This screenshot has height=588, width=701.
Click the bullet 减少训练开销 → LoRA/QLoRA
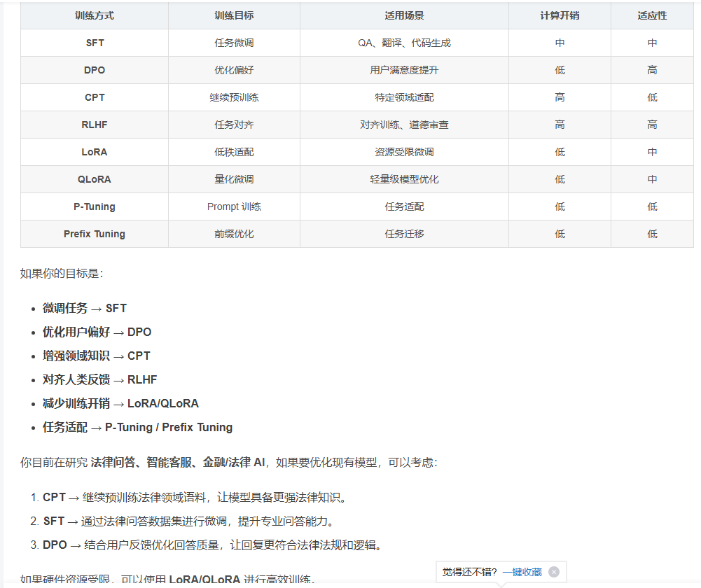coord(120,403)
